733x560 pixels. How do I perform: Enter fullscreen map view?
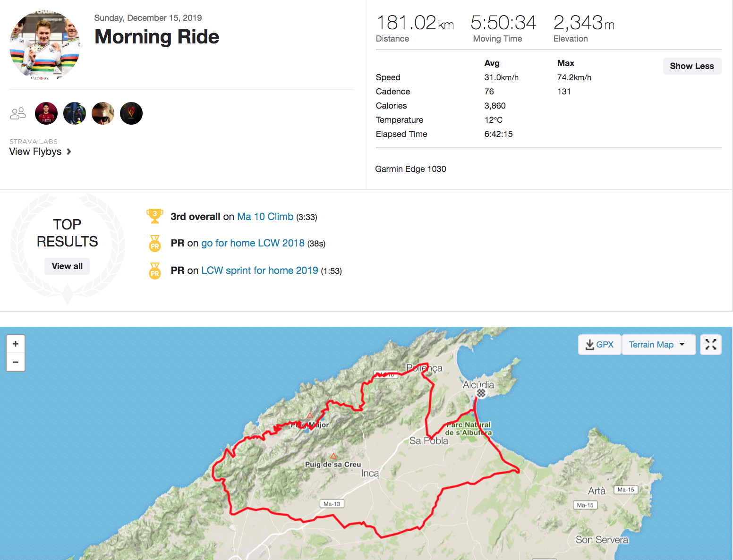[x=710, y=345]
